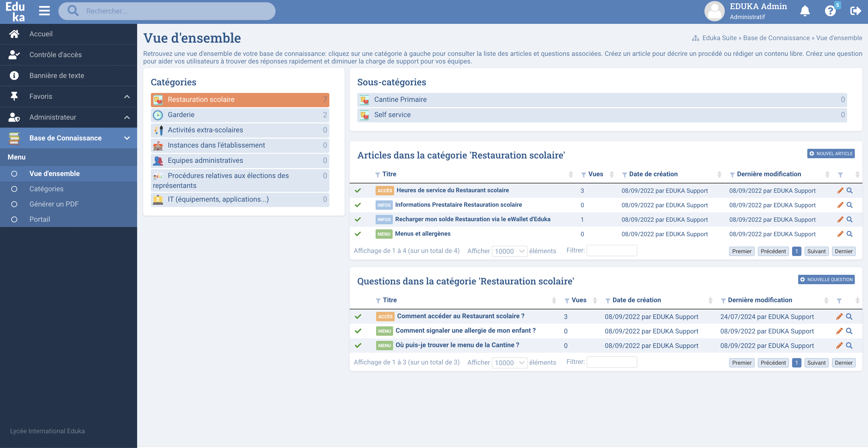The width and height of the screenshot is (868, 448).
Task: Toggle checkmark for Comment signaler une allergie
Action: (x=358, y=331)
